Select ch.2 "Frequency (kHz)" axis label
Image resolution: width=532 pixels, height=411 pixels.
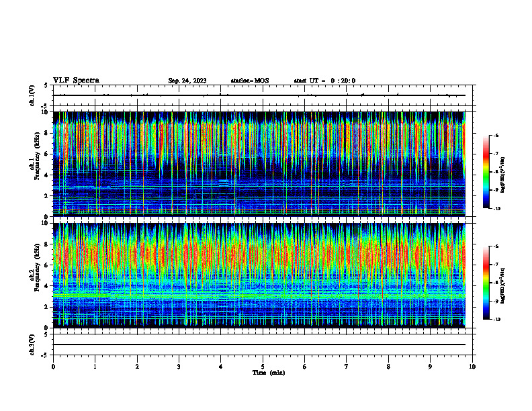[x=37, y=267]
